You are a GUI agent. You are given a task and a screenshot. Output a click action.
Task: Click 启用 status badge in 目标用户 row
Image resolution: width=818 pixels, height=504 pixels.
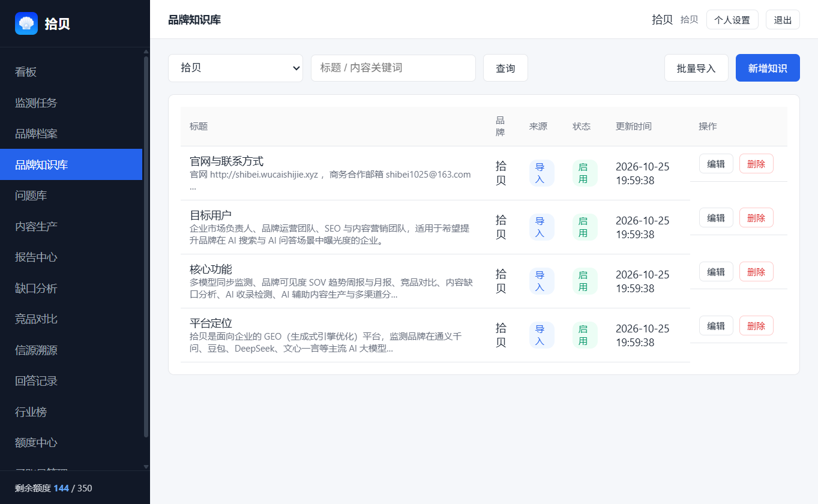pos(585,227)
